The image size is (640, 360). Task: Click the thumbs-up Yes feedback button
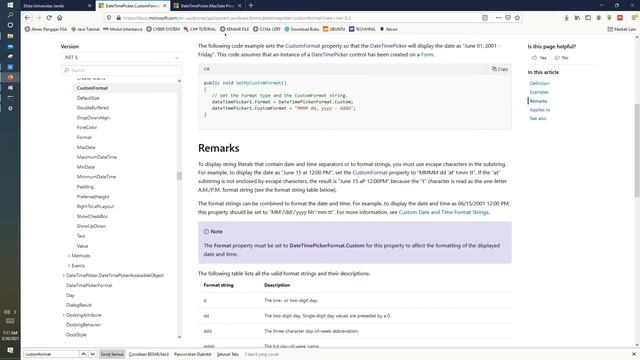[x=539, y=58]
